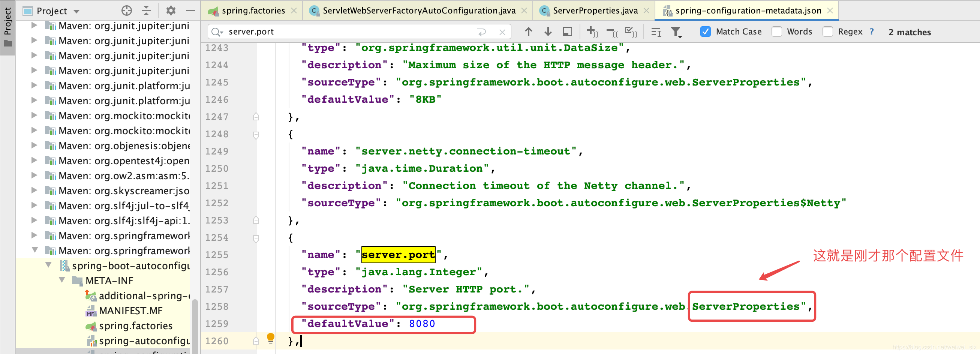This screenshot has height=354, width=980.
Task: Select spring.factories in Project tree
Action: coord(135,326)
